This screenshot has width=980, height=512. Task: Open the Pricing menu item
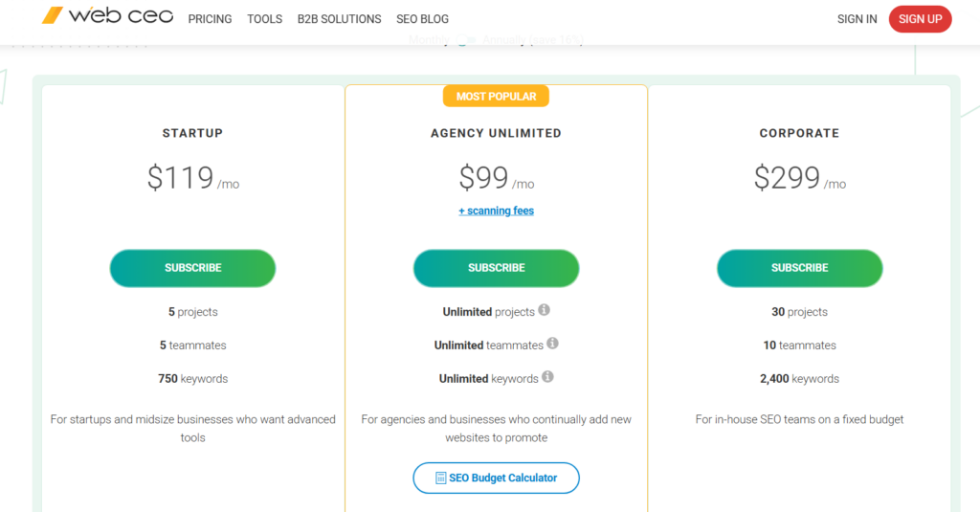210,19
